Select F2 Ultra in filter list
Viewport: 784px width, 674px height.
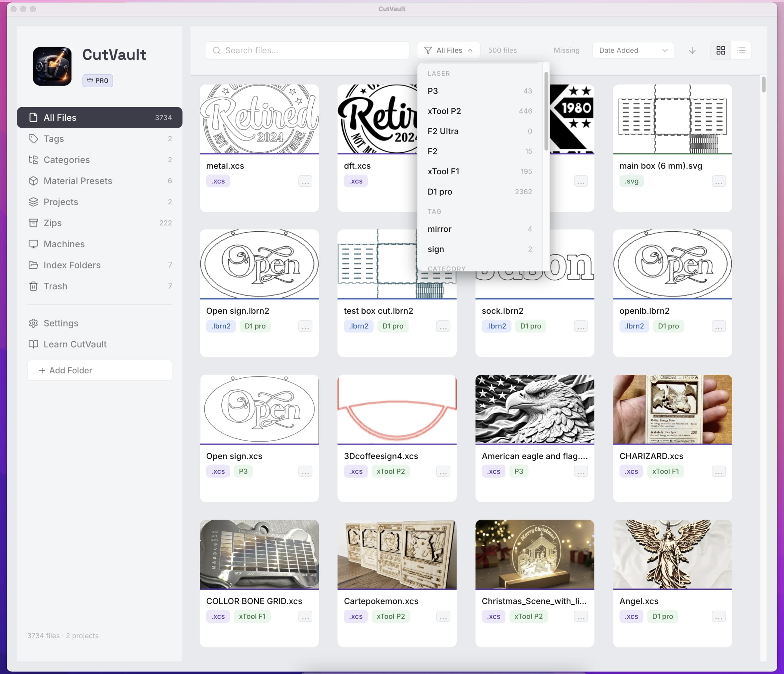[x=480, y=131]
